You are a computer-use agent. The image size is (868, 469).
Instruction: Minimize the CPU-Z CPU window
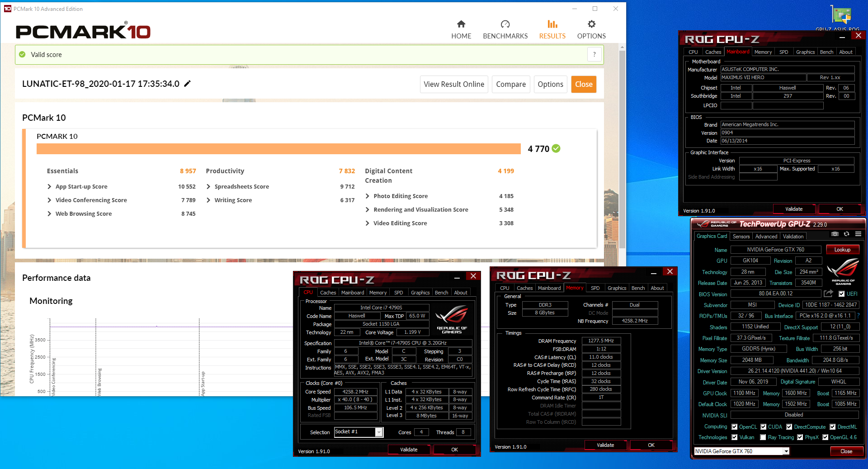point(457,277)
